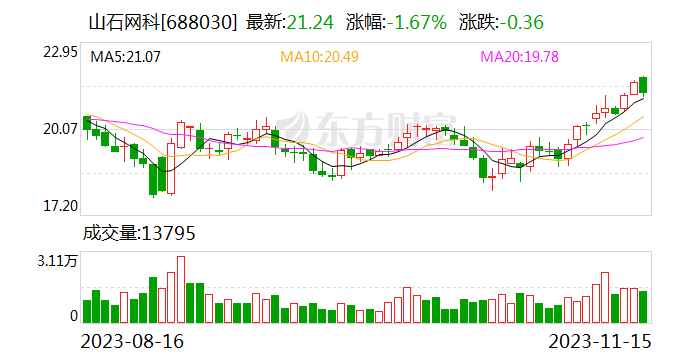Click the 涨幅:-1.67% change percentage
Screen dimensions: 688x360
pyautogui.click(x=396, y=22)
